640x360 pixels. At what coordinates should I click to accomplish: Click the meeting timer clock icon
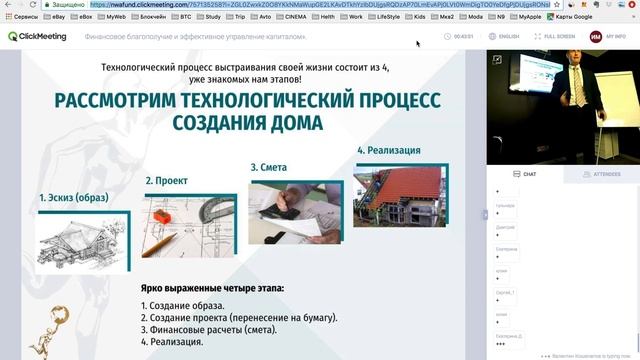(x=447, y=36)
